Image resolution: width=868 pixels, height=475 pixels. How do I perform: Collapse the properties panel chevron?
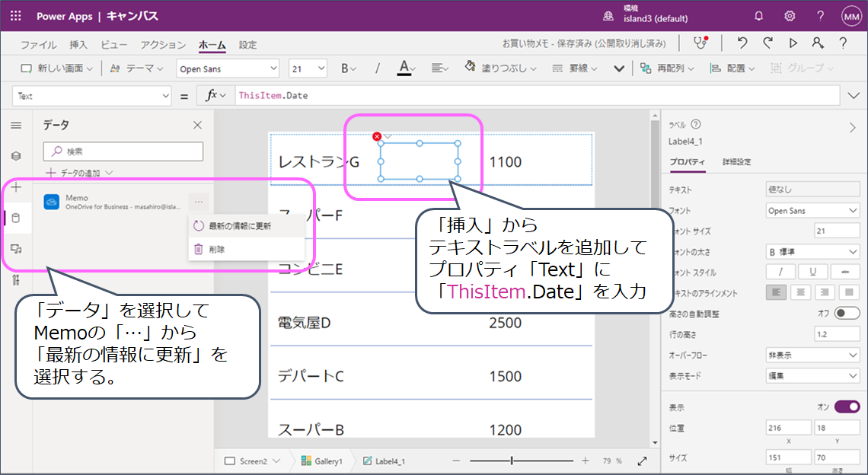[x=852, y=128]
